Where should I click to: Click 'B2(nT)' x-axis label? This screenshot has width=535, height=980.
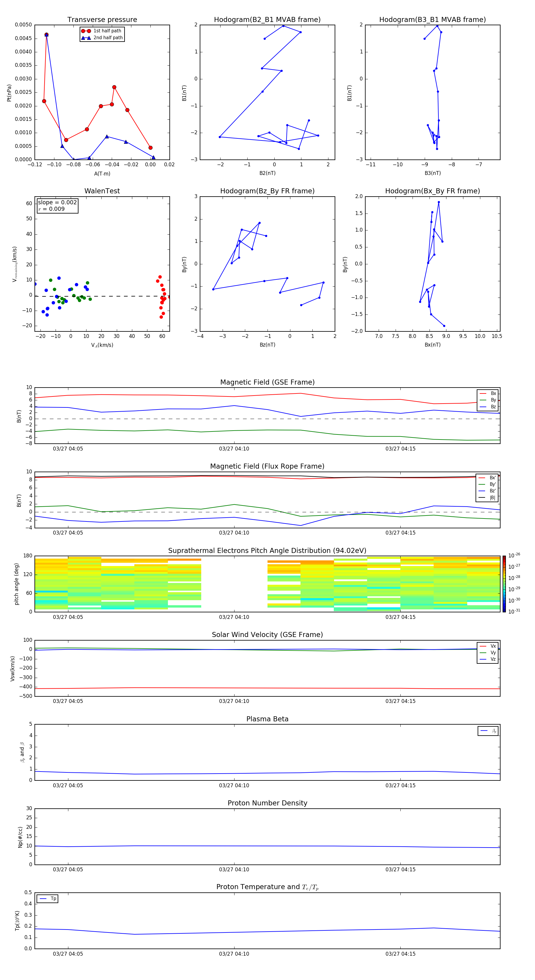[267, 173]
